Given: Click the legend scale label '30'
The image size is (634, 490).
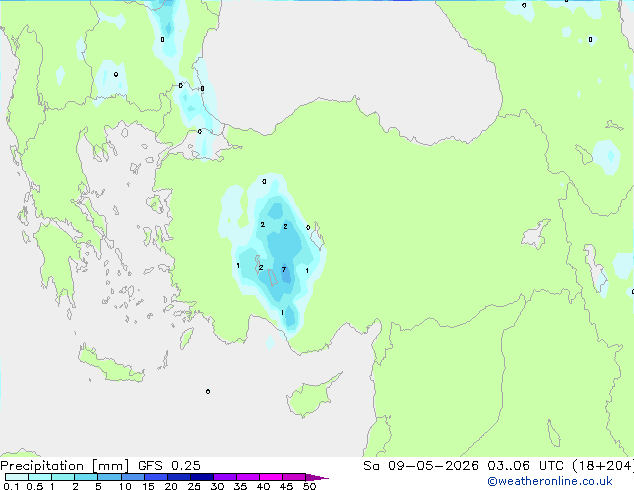Looking at the screenshot, I should point(217,486).
